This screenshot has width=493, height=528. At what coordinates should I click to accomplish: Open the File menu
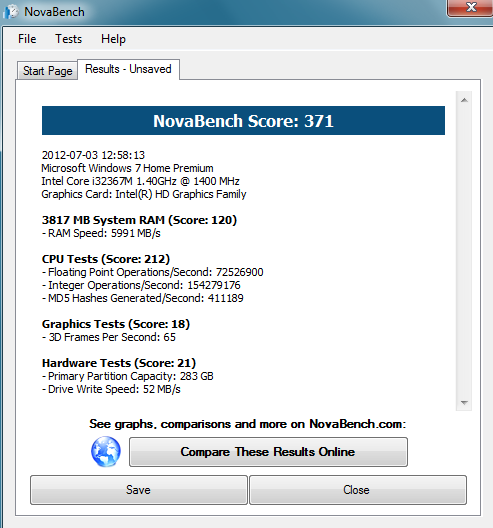point(27,39)
